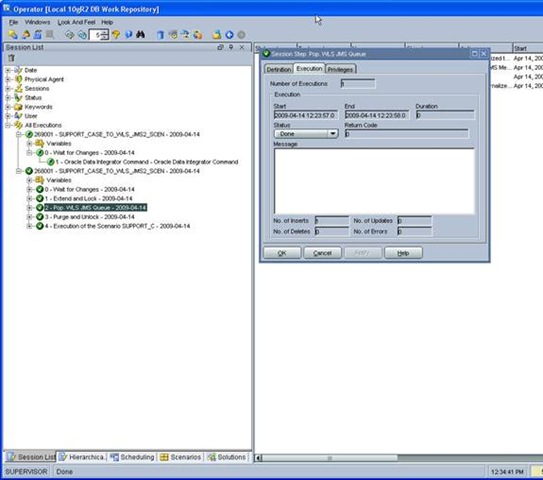This screenshot has height=480, width=543.
Task: Click the blue trash can toolbar icon
Action: point(160,35)
